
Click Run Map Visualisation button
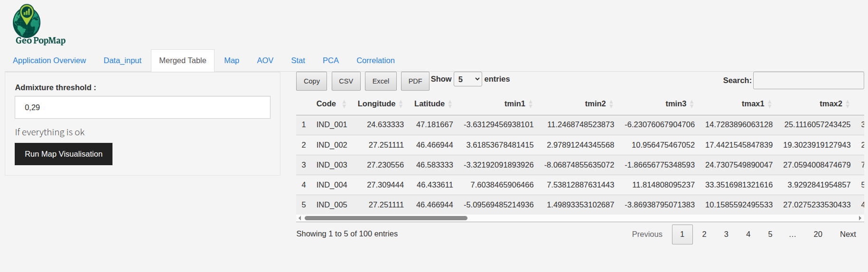64,154
